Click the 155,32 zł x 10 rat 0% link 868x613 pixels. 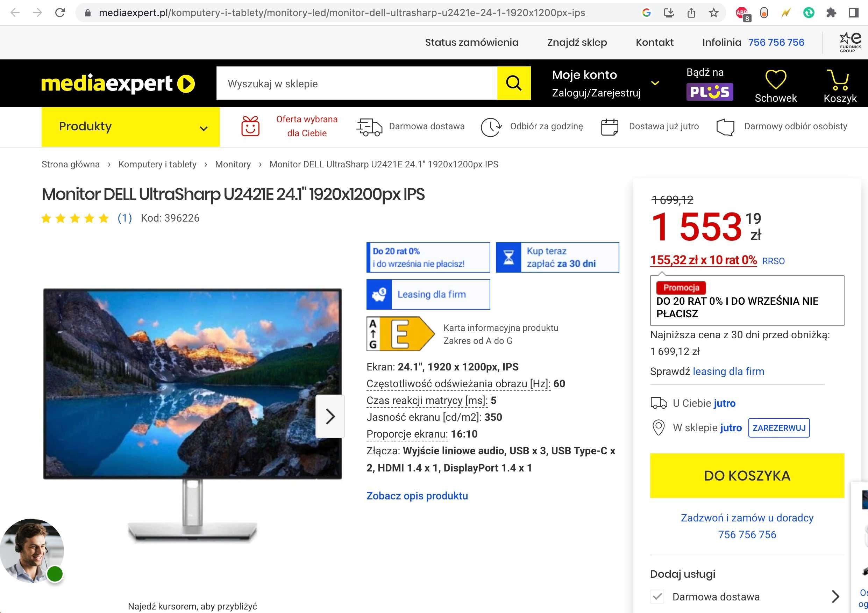click(703, 260)
